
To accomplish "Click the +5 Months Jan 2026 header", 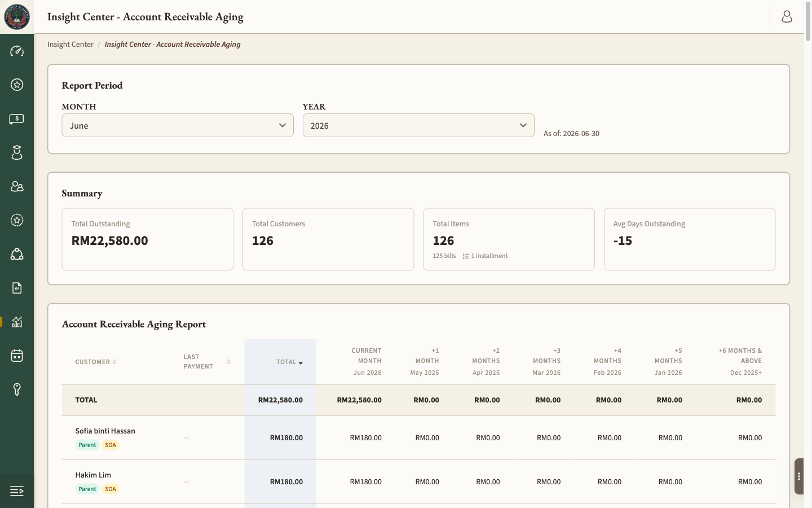I will [668, 361].
